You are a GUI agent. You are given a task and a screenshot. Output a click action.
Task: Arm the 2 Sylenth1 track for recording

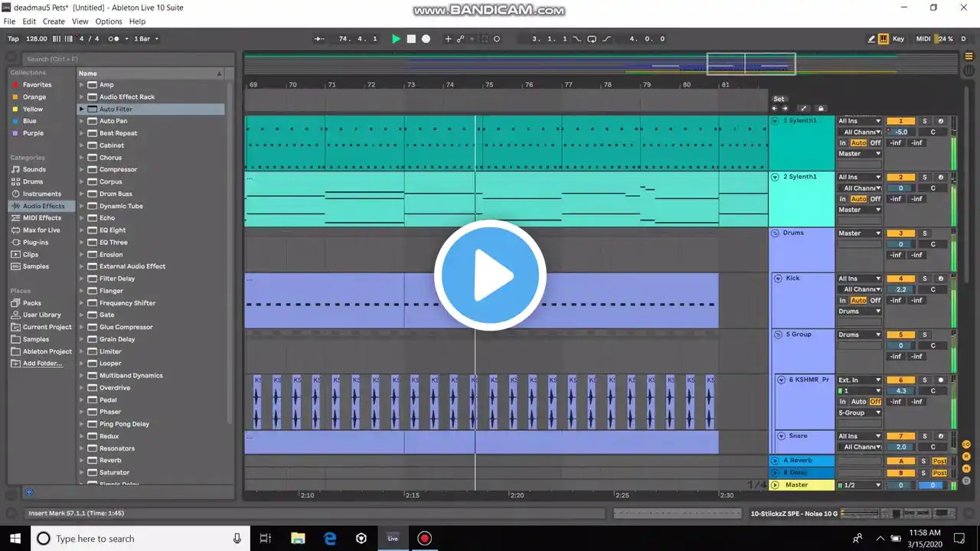tap(941, 178)
